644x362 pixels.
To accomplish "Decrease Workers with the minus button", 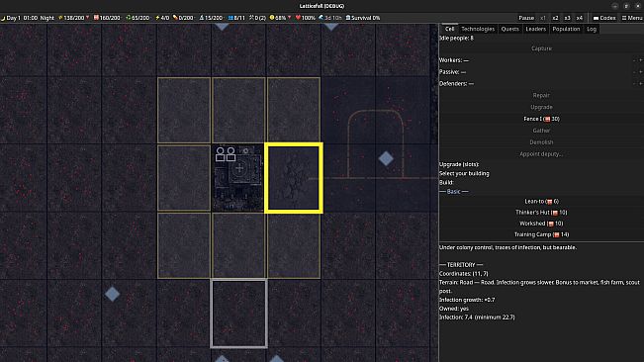I will click(x=634, y=60).
